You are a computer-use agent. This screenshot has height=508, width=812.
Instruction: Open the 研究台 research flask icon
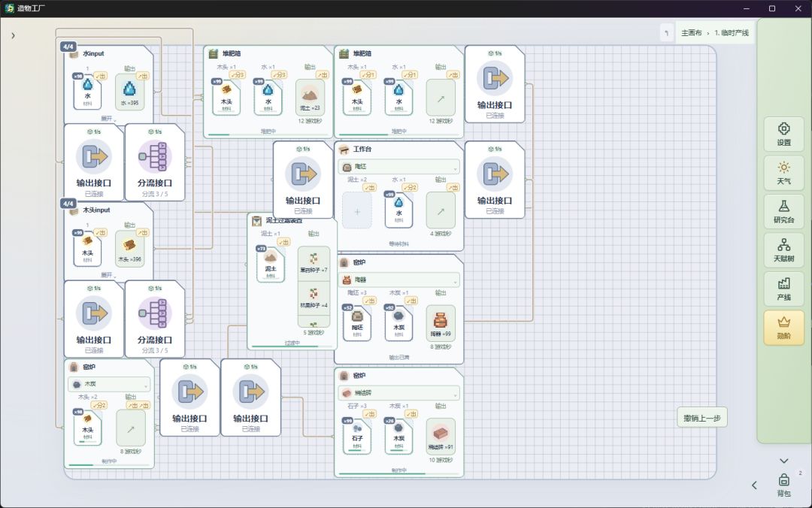[x=783, y=212]
